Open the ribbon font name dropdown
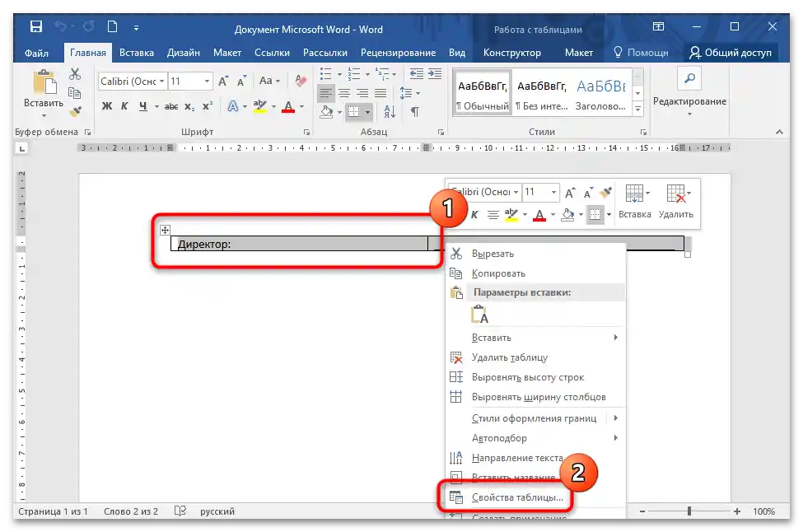This screenshot has height=532, width=803. [x=161, y=81]
